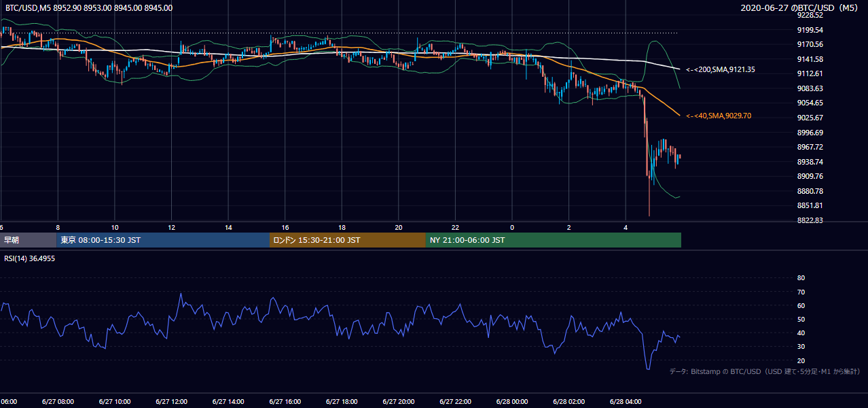
Task: Click RSI axis level 40
Action: click(801, 333)
